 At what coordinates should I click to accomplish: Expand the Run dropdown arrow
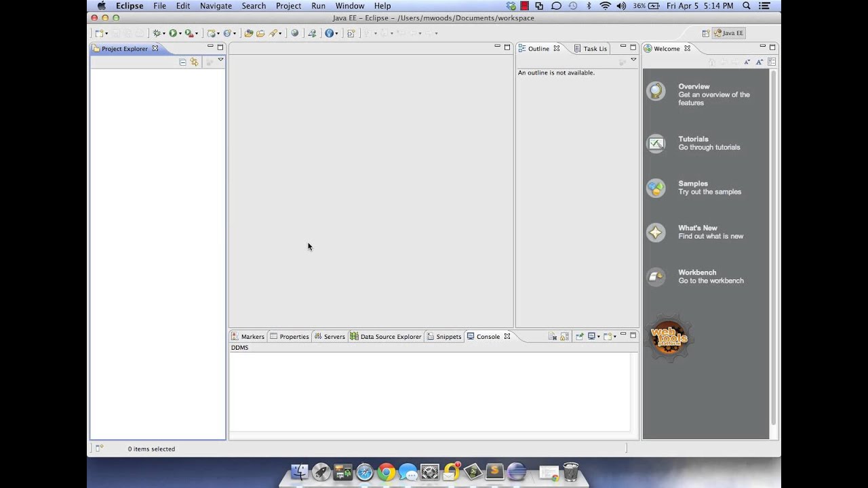(x=180, y=33)
